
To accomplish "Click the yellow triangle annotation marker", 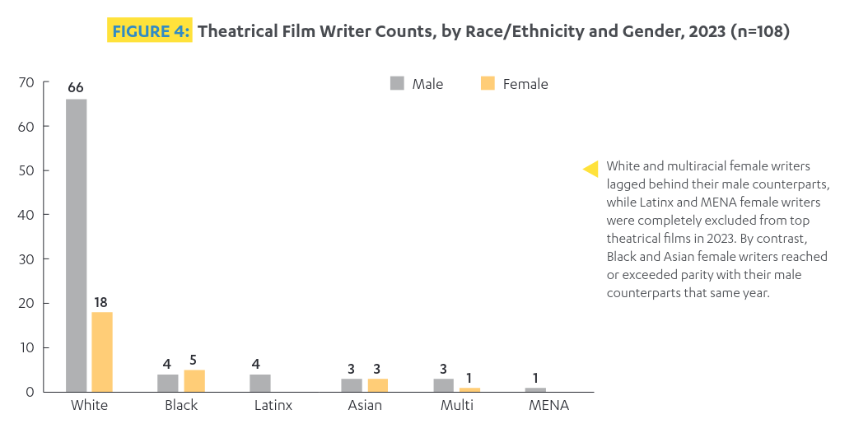I will (590, 169).
